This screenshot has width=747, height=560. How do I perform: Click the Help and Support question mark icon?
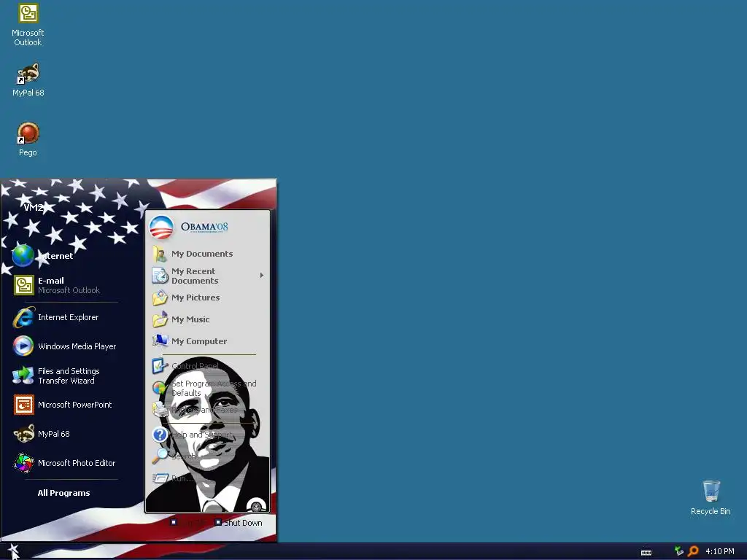[x=160, y=435]
